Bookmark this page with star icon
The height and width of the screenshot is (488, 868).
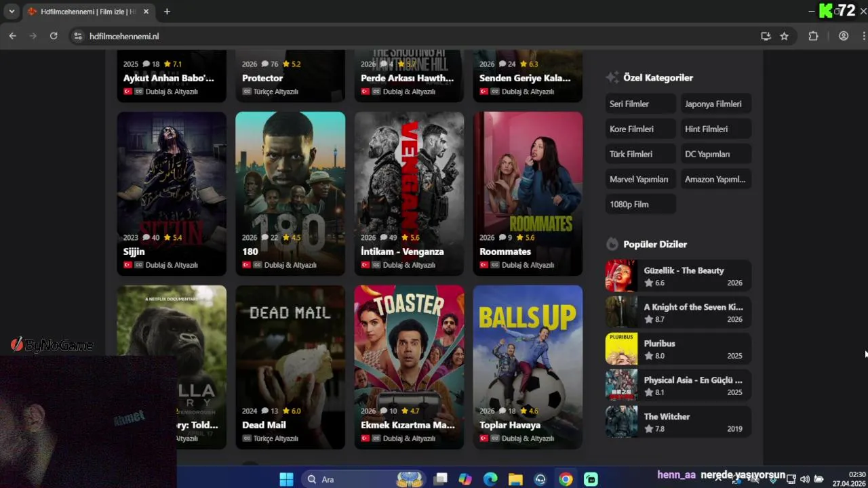(785, 36)
